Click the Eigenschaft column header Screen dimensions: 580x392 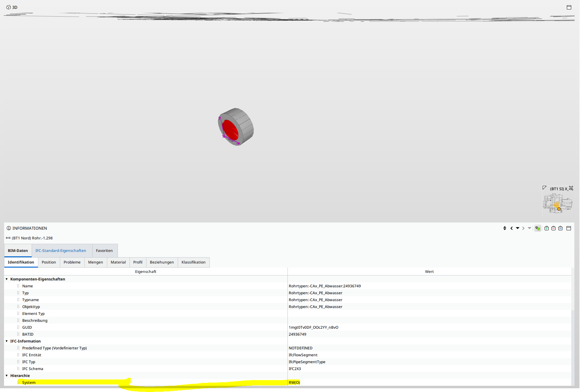pos(146,272)
